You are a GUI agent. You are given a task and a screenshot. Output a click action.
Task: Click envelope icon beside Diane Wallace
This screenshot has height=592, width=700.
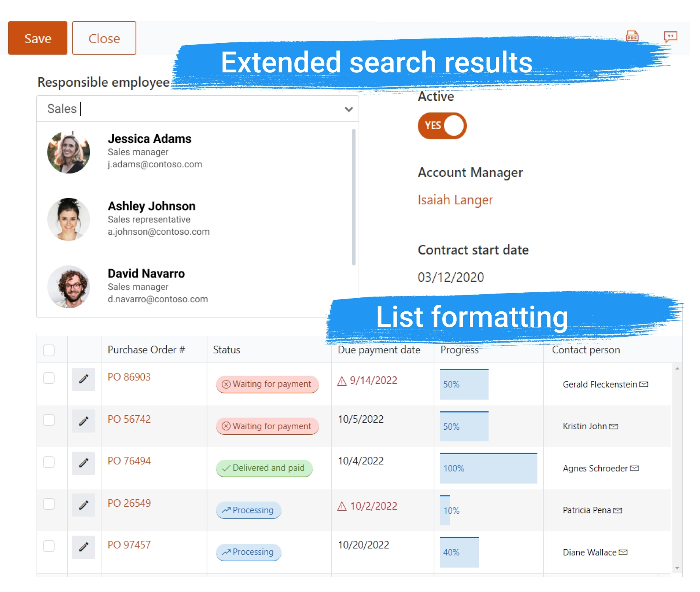(x=623, y=552)
